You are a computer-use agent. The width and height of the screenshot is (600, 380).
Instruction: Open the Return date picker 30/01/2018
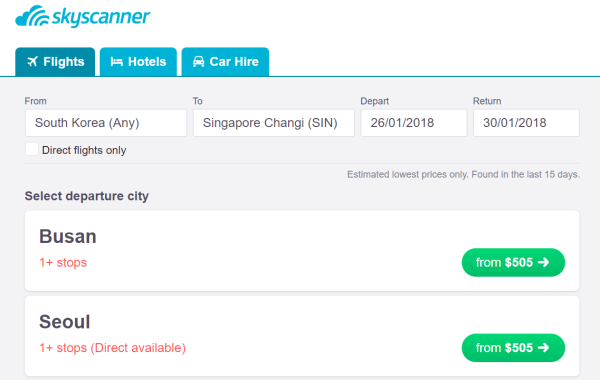pyautogui.click(x=526, y=123)
